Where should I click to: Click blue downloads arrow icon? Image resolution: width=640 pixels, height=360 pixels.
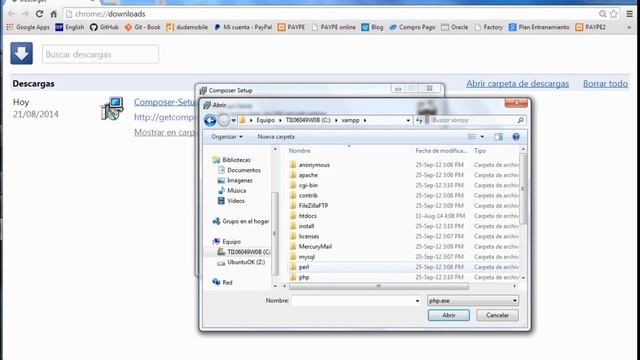click(x=22, y=53)
